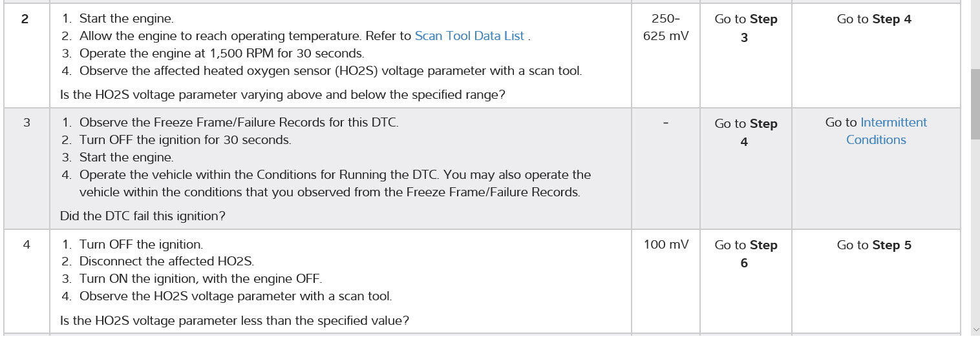Click "Did the DTC fail this ignition?" question
This screenshot has height=339, width=980.
point(143,216)
